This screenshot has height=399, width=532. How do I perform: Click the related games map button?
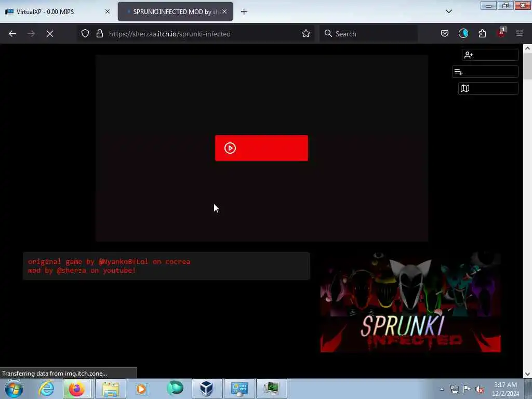click(x=488, y=88)
